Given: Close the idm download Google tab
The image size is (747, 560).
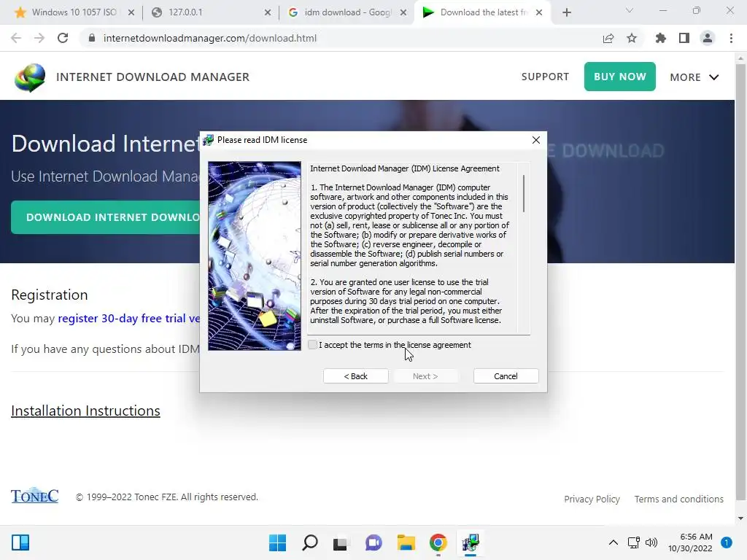Looking at the screenshot, I should point(403,12).
